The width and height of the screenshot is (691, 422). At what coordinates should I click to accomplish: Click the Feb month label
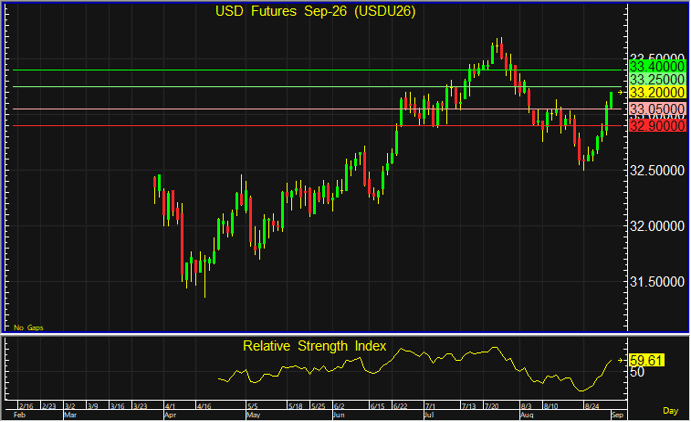(19, 415)
